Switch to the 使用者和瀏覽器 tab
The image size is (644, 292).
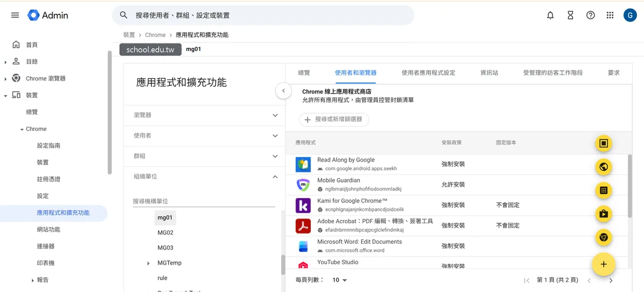[355, 72]
